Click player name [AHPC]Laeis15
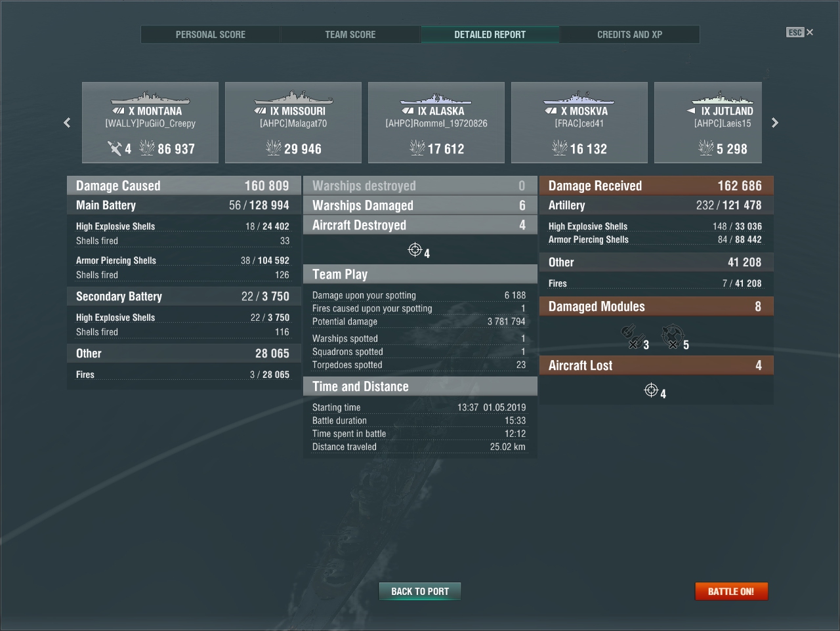This screenshot has width=840, height=631. (723, 123)
